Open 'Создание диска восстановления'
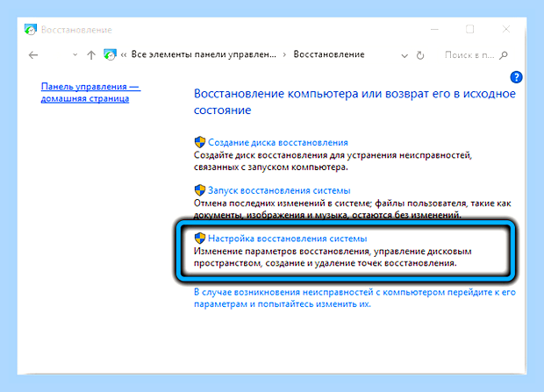This screenshot has height=392, width=544. click(x=278, y=142)
